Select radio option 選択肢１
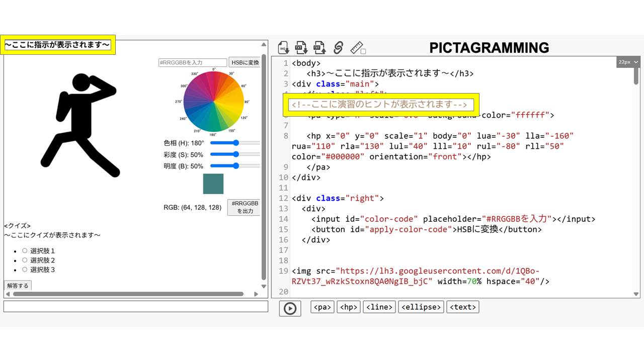 (x=25, y=251)
